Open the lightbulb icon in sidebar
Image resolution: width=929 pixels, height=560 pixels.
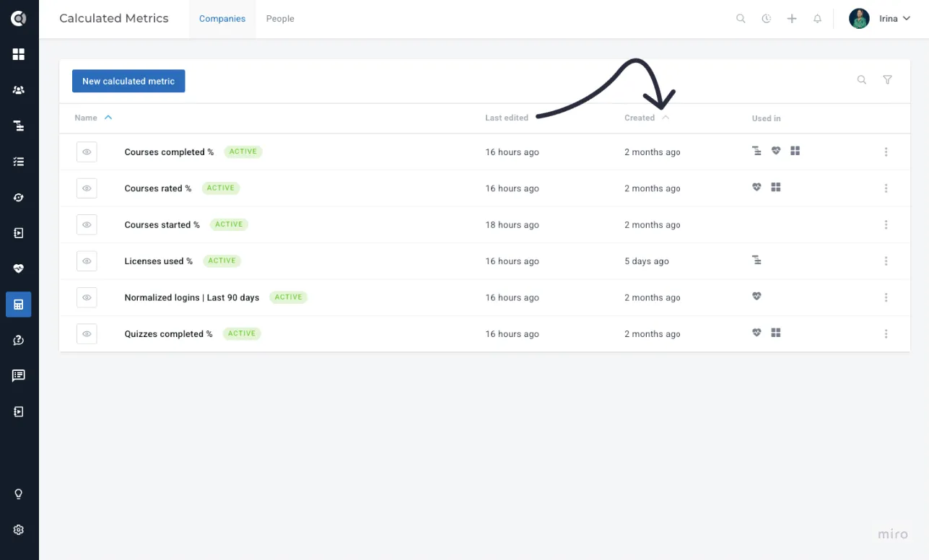(x=19, y=494)
